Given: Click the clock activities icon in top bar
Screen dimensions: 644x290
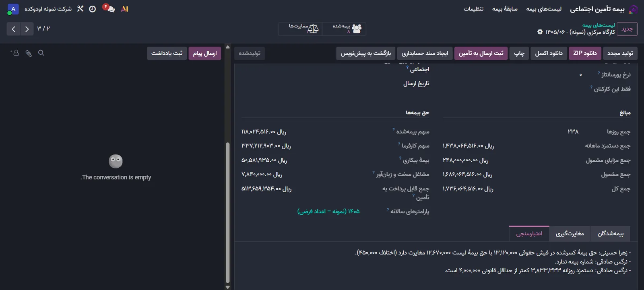Looking at the screenshot, I should pos(92,9).
